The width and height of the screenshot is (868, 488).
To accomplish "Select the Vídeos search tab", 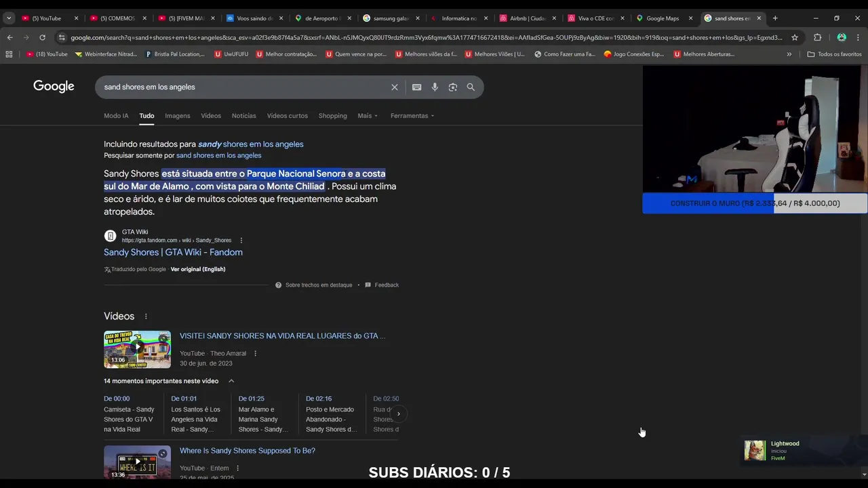I will [211, 116].
